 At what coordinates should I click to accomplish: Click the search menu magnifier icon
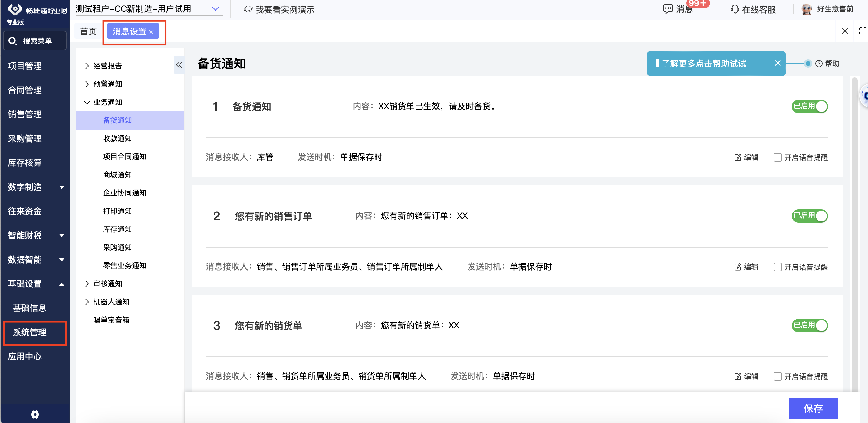[12, 41]
